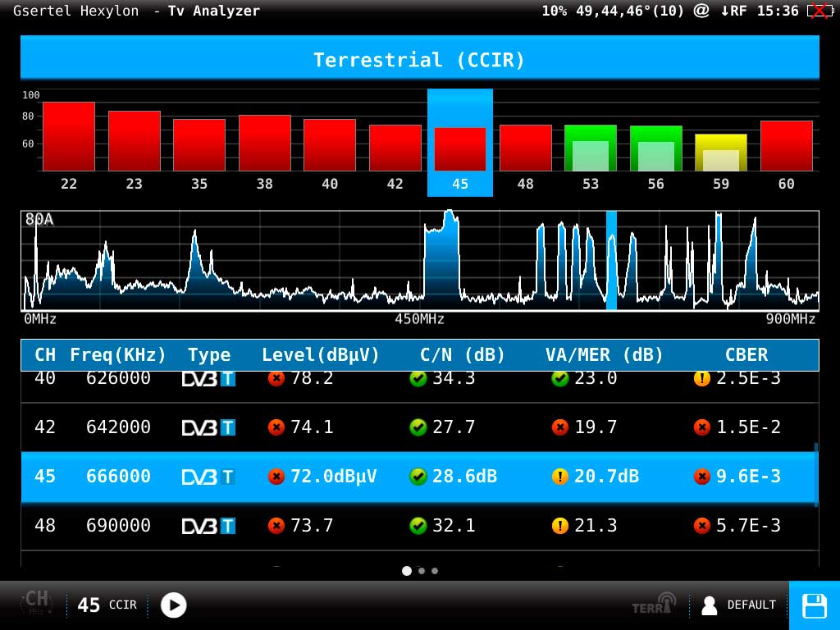This screenshot has width=840, height=630.
Task: Click the red error icon beside 5.7E-3
Action: [702, 526]
